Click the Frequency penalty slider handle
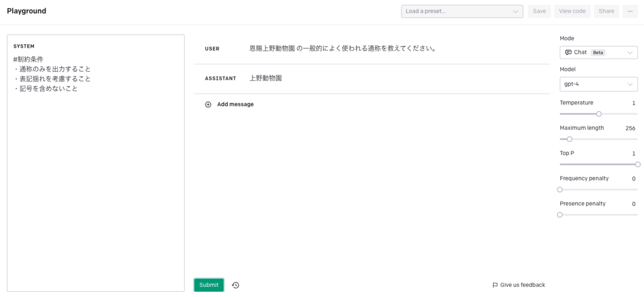The width and height of the screenshot is (644, 297). pos(560,190)
